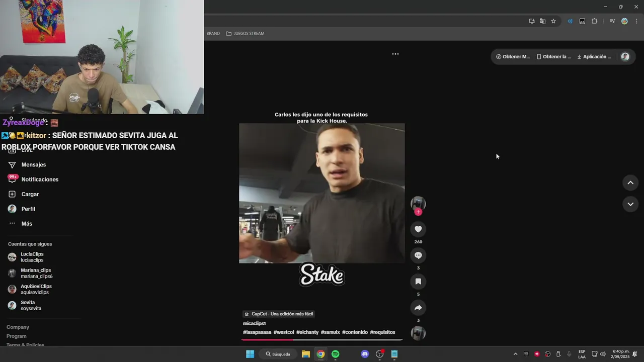Click the translate page icon
The height and width of the screenshot is (362, 644).
(x=542, y=21)
